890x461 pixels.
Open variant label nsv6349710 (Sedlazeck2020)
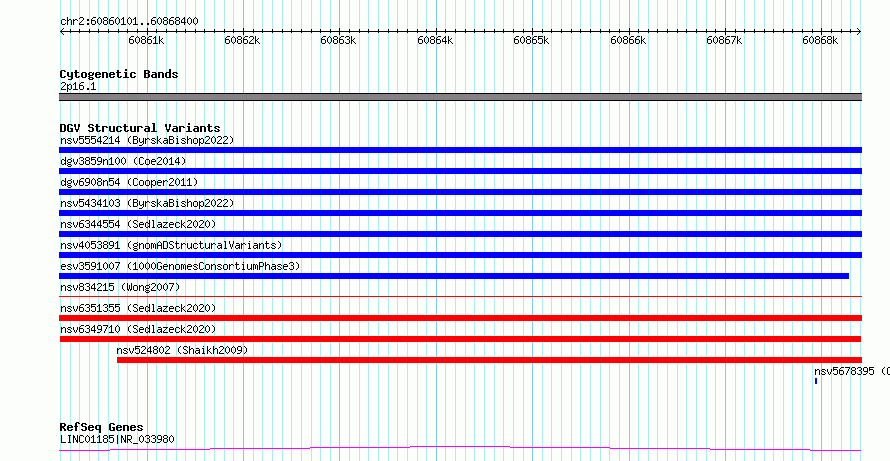tap(138, 329)
